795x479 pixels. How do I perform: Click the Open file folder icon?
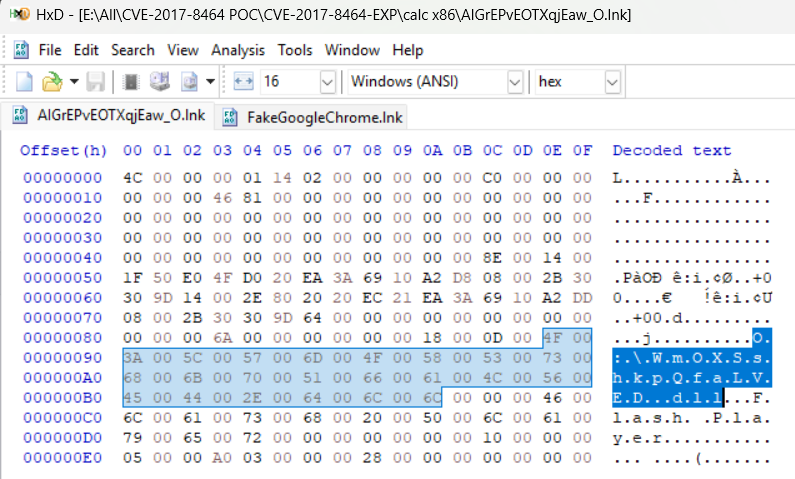(52, 82)
